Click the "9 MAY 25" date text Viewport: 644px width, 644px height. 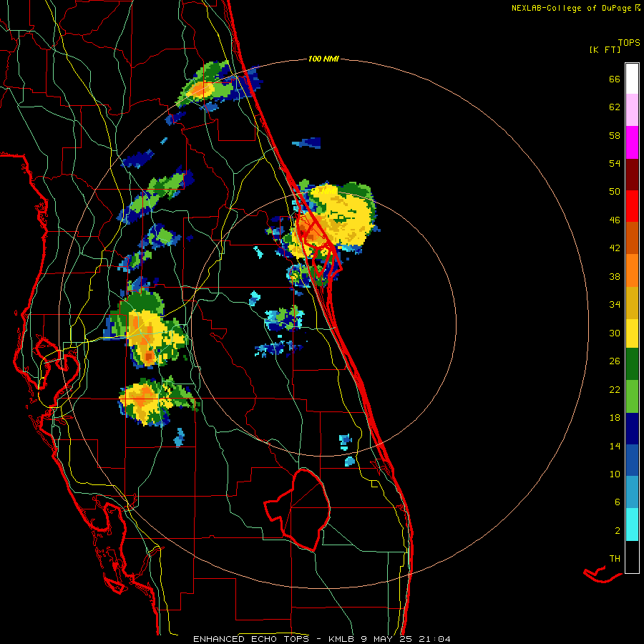click(386, 639)
